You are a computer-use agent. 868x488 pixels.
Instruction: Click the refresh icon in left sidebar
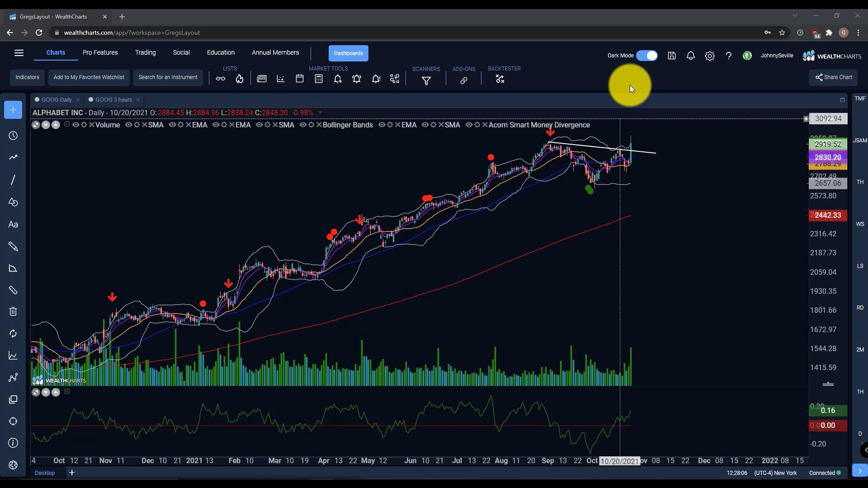(x=13, y=334)
